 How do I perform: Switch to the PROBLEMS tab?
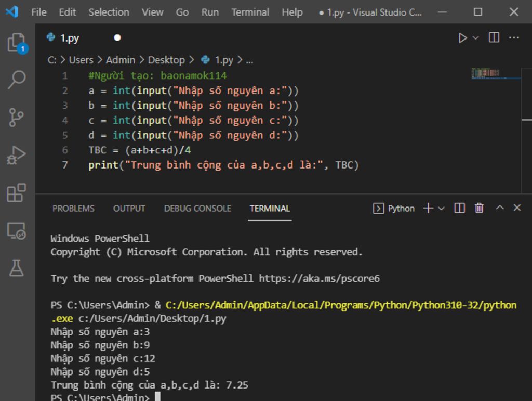point(73,208)
